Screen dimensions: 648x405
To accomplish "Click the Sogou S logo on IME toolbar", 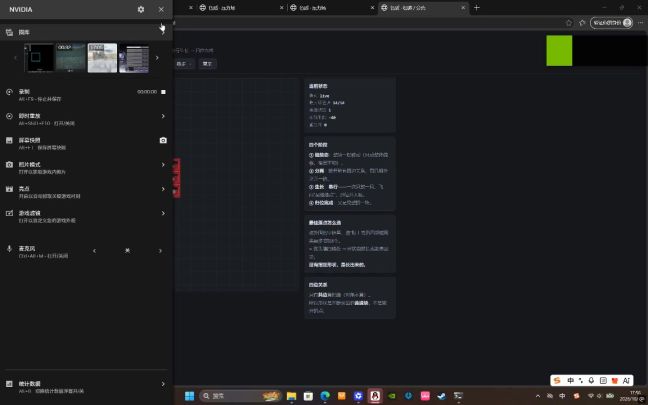I will click(557, 380).
